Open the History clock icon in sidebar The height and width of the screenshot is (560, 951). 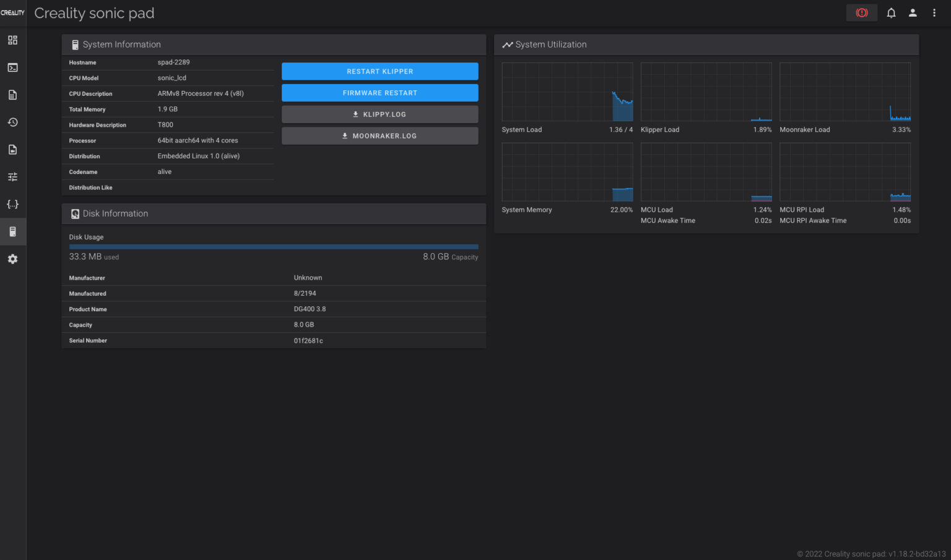click(12, 123)
